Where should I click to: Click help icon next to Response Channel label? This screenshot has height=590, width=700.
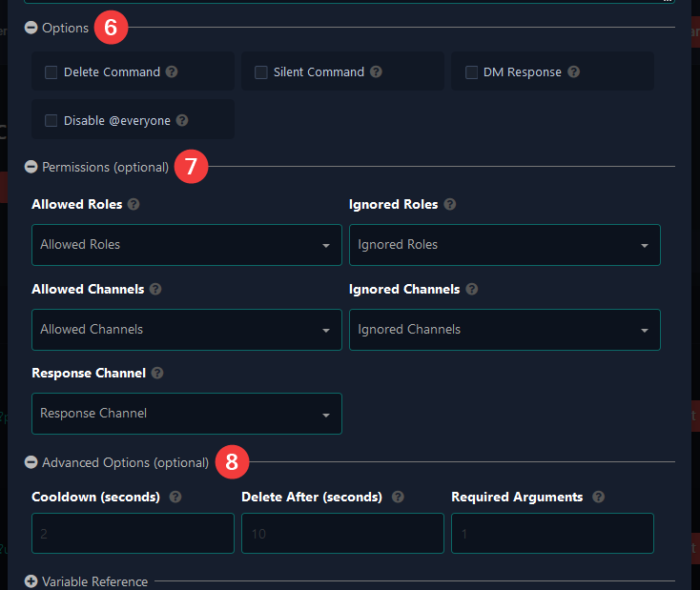[x=157, y=373]
